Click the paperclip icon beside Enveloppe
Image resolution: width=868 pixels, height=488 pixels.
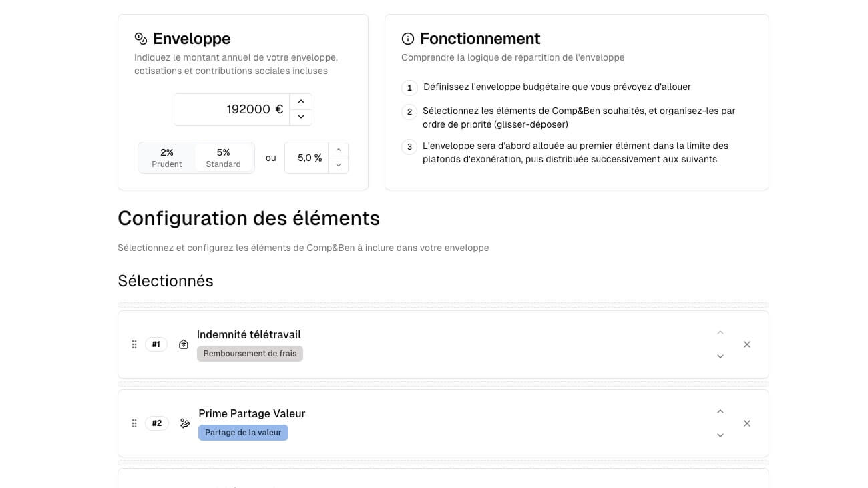pos(140,38)
